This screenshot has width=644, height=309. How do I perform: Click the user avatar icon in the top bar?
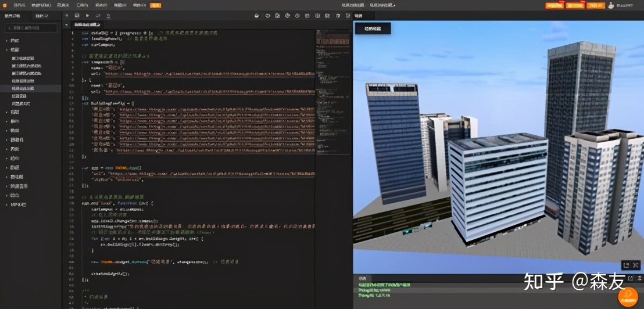(611, 5)
